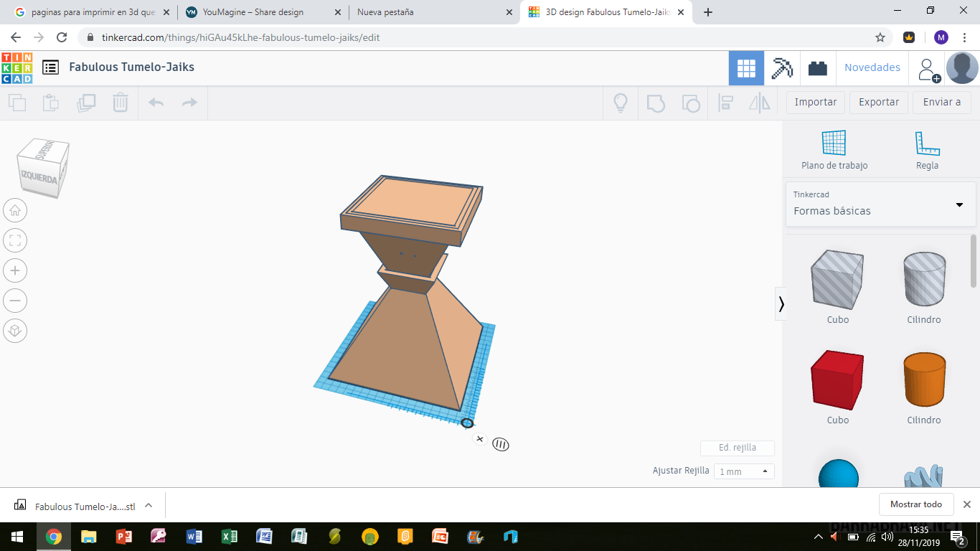
Task: Open the Novedades menu item
Action: pyautogui.click(x=872, y=67)
